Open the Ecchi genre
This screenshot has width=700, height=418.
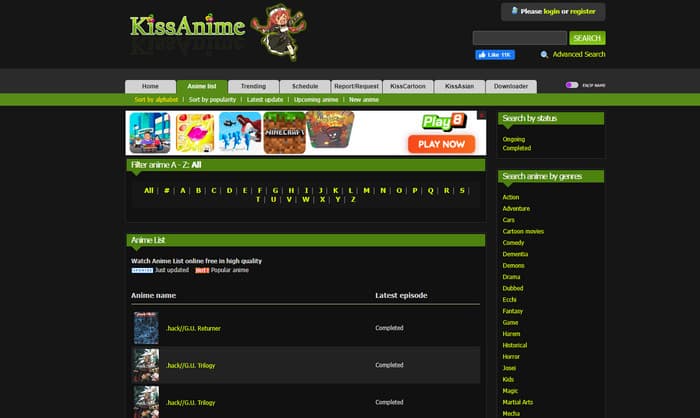point(509,300)
